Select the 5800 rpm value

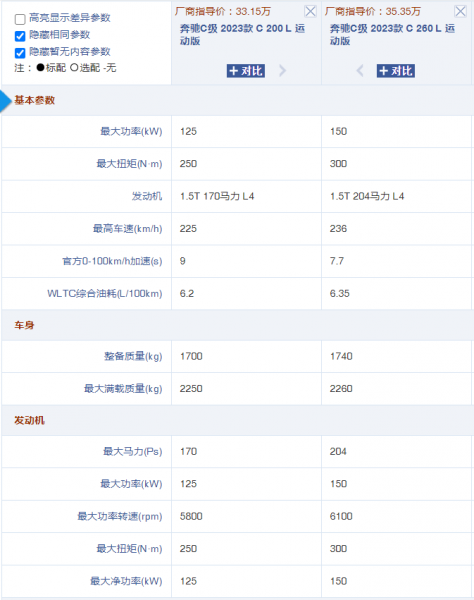[x=191, y=516]
